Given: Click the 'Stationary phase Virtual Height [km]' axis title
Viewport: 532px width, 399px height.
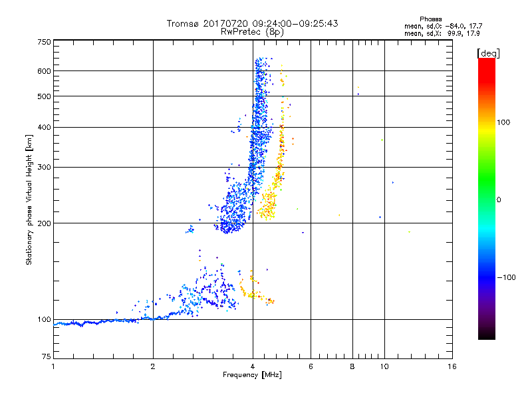Looking at the screenshot, I should tap(29, 199).
